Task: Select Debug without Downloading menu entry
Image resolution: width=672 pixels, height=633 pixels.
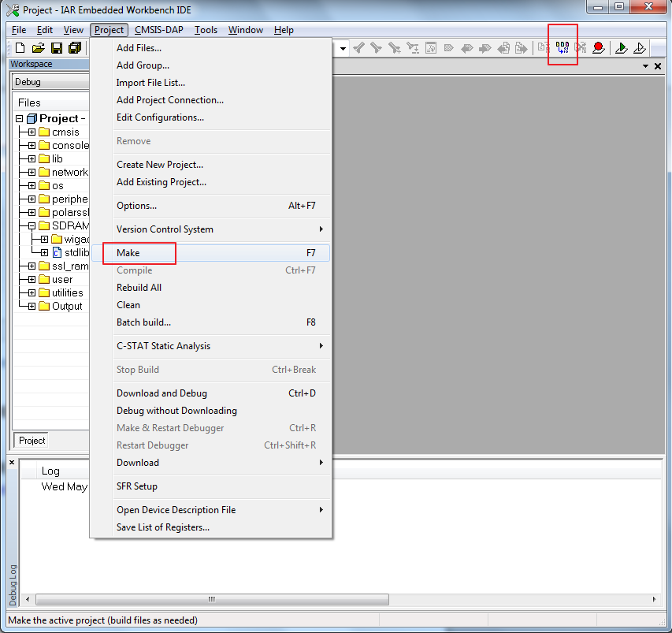Action: point(211,411)
